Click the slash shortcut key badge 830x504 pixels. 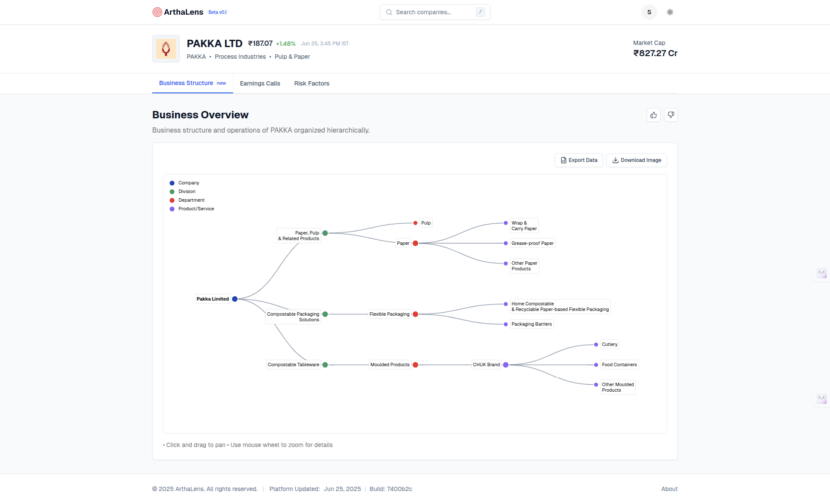pyautogui.click(x=480, y=12)
